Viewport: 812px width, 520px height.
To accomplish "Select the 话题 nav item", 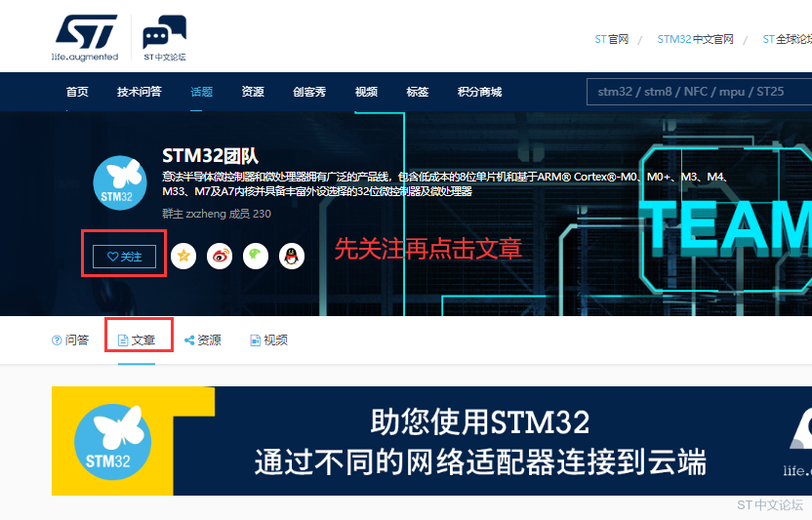I will pos(201,92).
